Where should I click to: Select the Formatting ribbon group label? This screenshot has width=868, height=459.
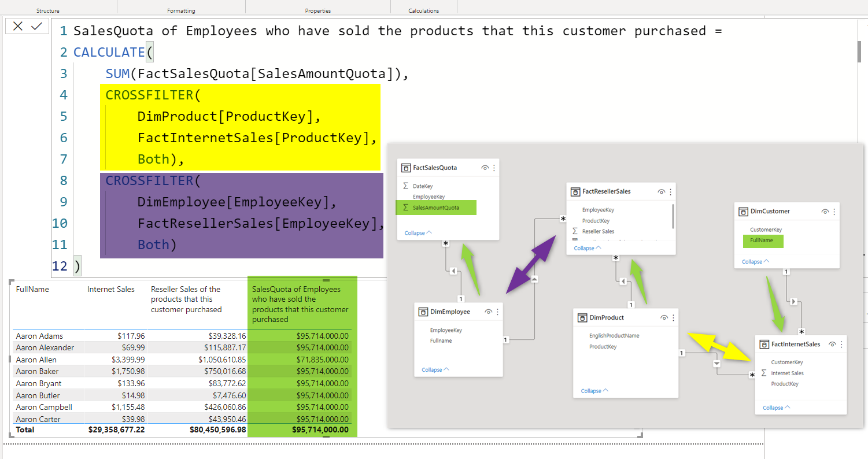coord(181,10)
